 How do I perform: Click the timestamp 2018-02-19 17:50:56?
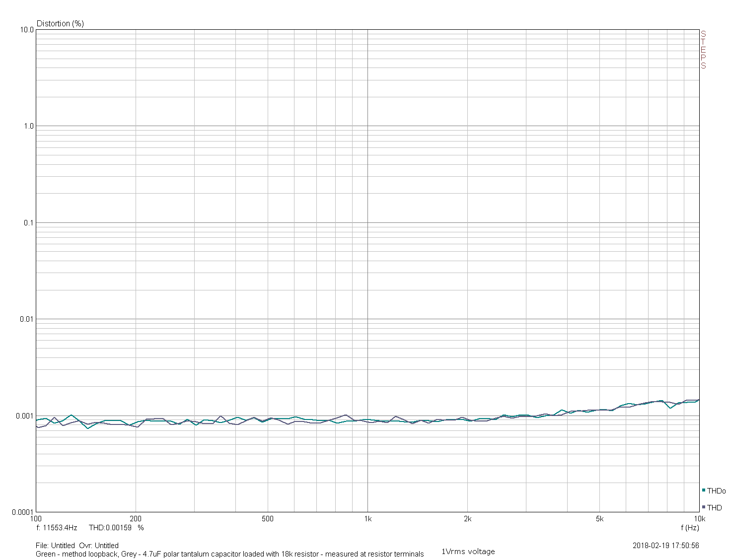click(x=666, y=546)
